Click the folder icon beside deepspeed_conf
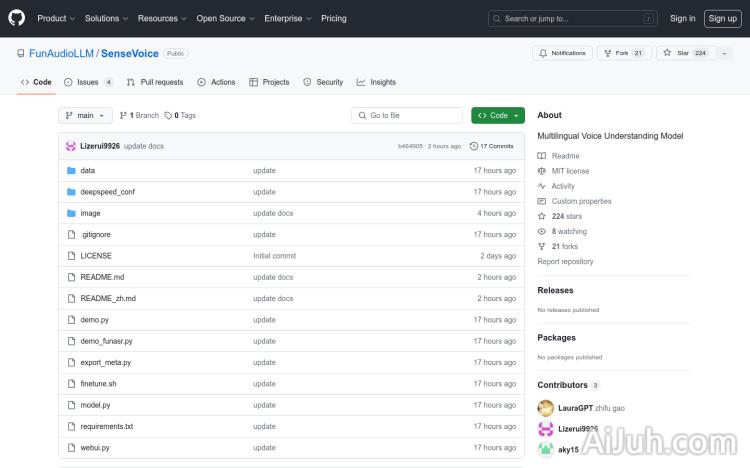The height and width of the screenshot is (468, 750). (71, 192)
